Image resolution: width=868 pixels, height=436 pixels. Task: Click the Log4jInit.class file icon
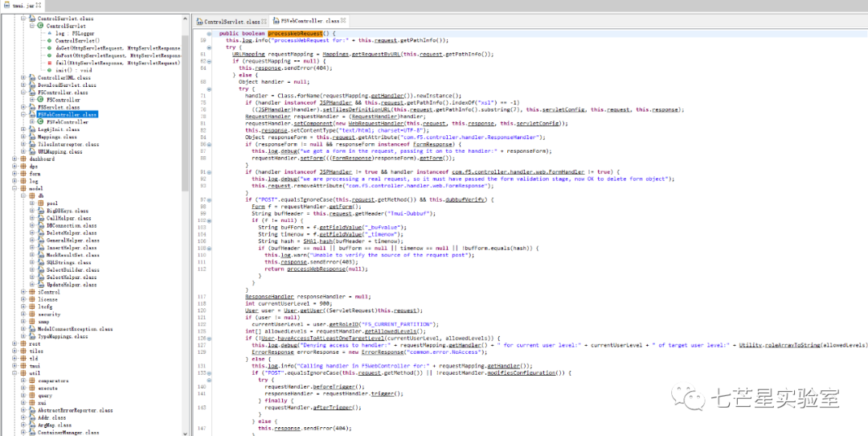coord(33,129)
